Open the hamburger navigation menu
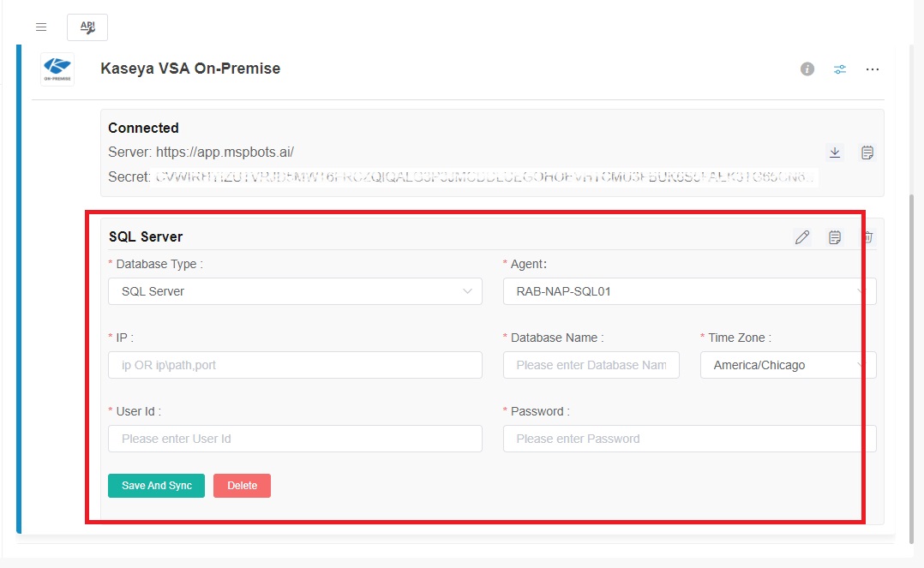The height and width of the screenshot is (568, 924). (x=40, y=27)
